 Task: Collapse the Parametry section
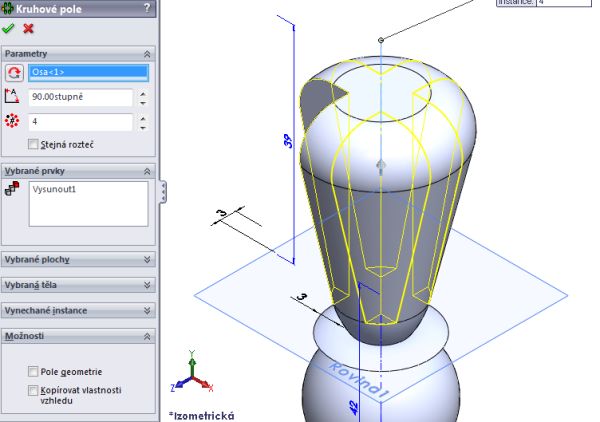[x=148, y=53]
